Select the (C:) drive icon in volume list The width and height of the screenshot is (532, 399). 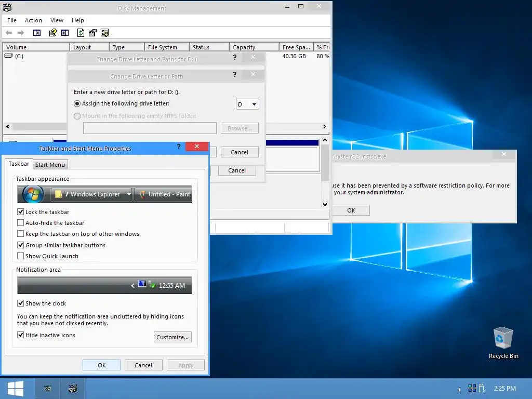click(x=8, y=56)
